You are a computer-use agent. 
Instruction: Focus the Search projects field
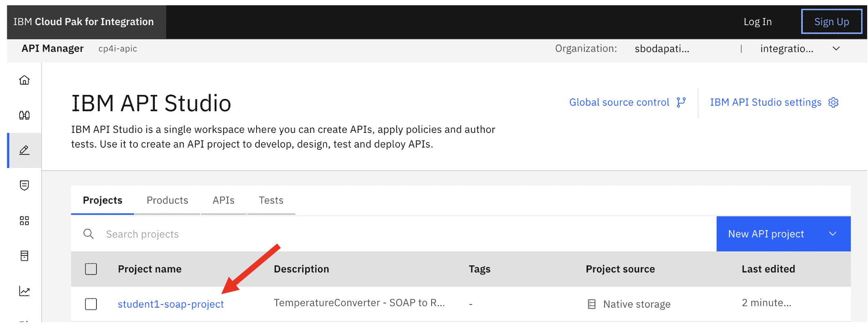[393, 234]
